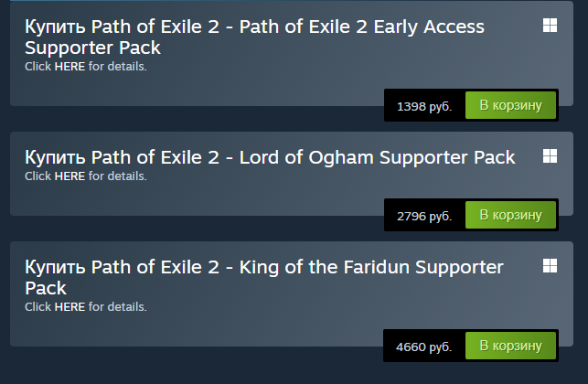Select the 1398 руб. price label
Viewport: 588px width, 384px height.
pyautogui.click(x=424, y=106)
